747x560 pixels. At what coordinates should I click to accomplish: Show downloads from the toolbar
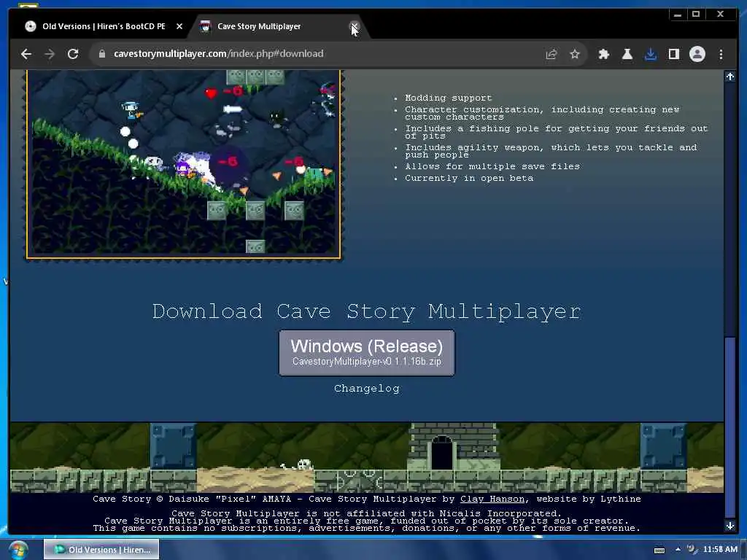[x=650, y=54]
